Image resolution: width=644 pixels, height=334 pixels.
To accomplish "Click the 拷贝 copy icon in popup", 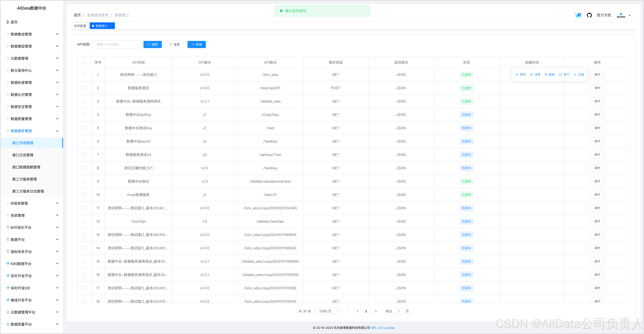I will pyautogui.click(x=560, y=75).
